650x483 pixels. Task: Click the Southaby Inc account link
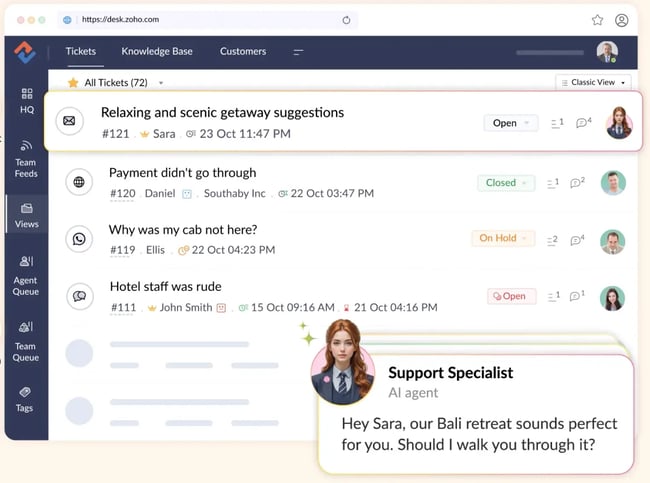[235, 193]
